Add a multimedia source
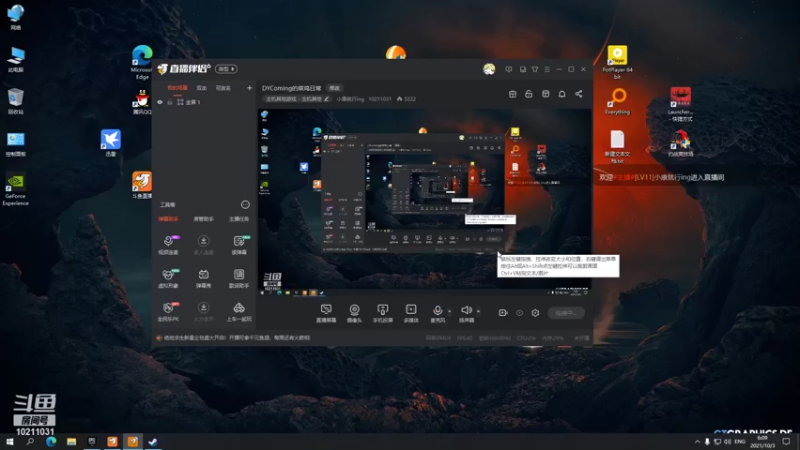 pyautogui.click(x=411, y=313)
